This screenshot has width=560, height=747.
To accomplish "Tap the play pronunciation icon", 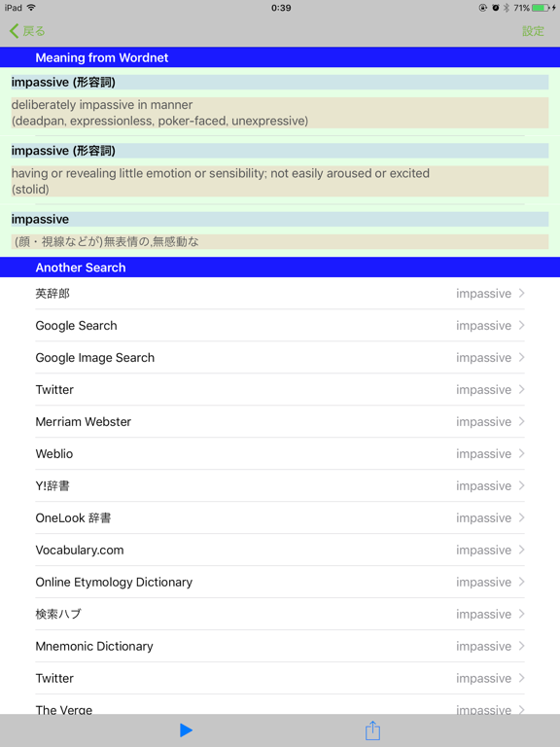I will click(187, 730).
